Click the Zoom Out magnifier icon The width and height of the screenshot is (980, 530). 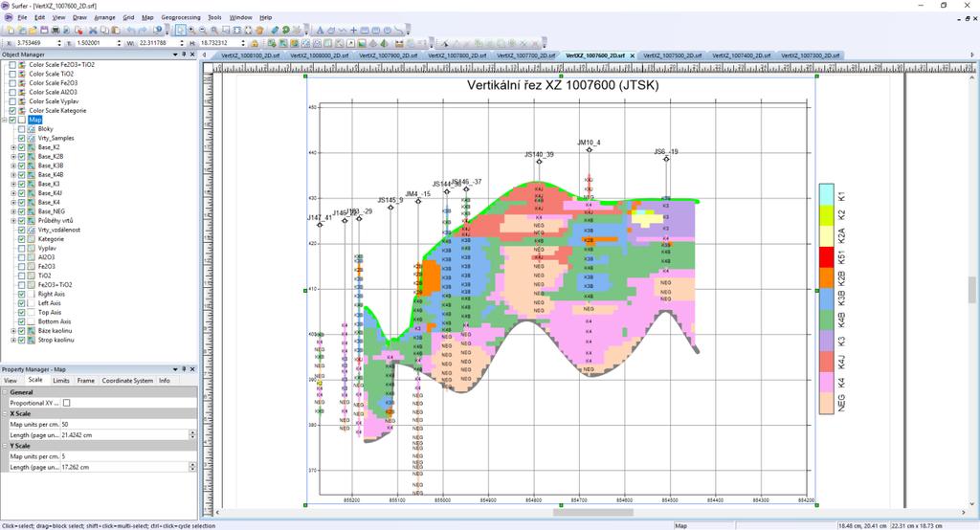point(203,30)
